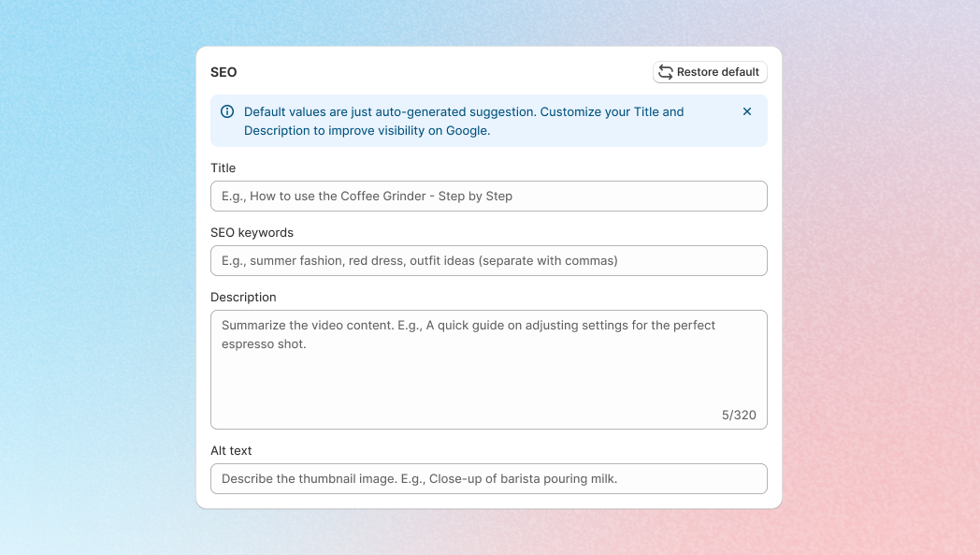This screenshot has height=555, width=980.
Task: Click inside the Description text area
Action: (488, 370)
